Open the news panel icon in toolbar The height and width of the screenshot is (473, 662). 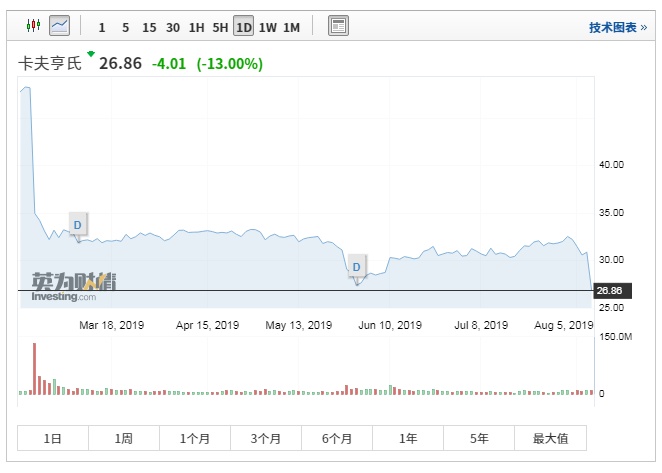point(339,26)
